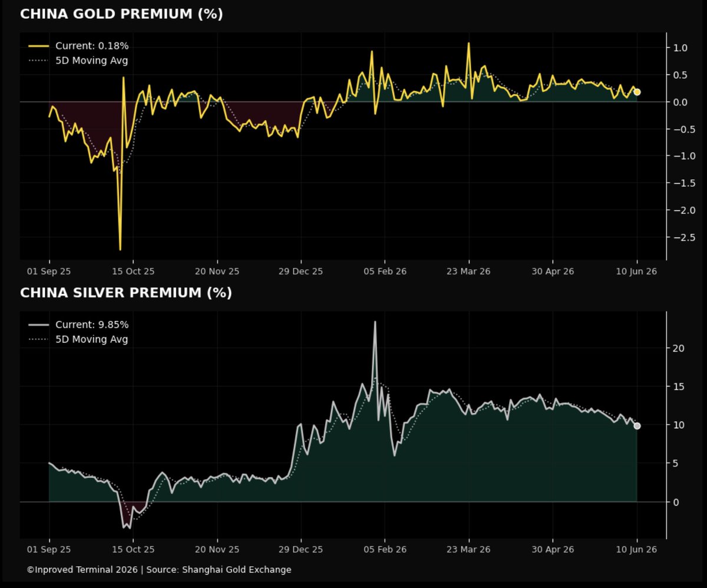Click the dotted line sample in gold legend
Image resolution: width=707 pixels, height=588 pixels.
(x=39, y=61)
